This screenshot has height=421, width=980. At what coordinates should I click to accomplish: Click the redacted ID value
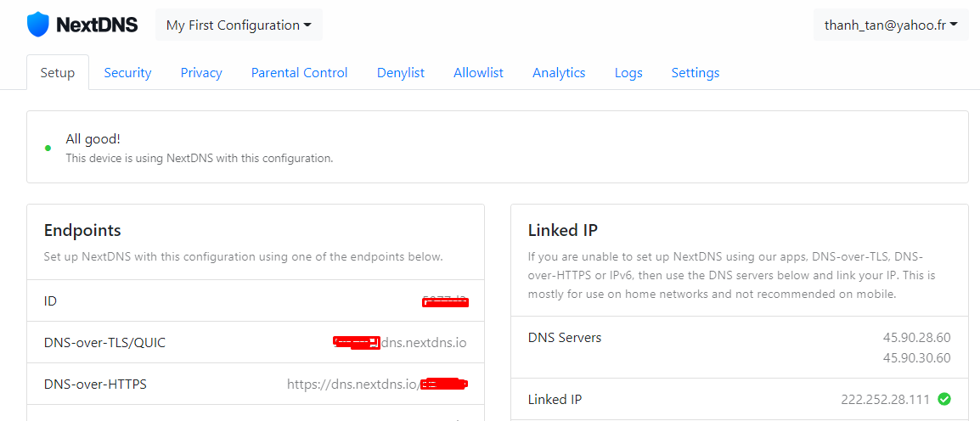pyautogui.click(x=446, y=301)
